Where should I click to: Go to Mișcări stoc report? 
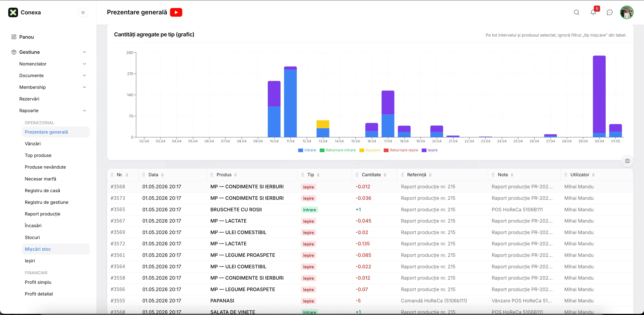click(x=56, y=249)
